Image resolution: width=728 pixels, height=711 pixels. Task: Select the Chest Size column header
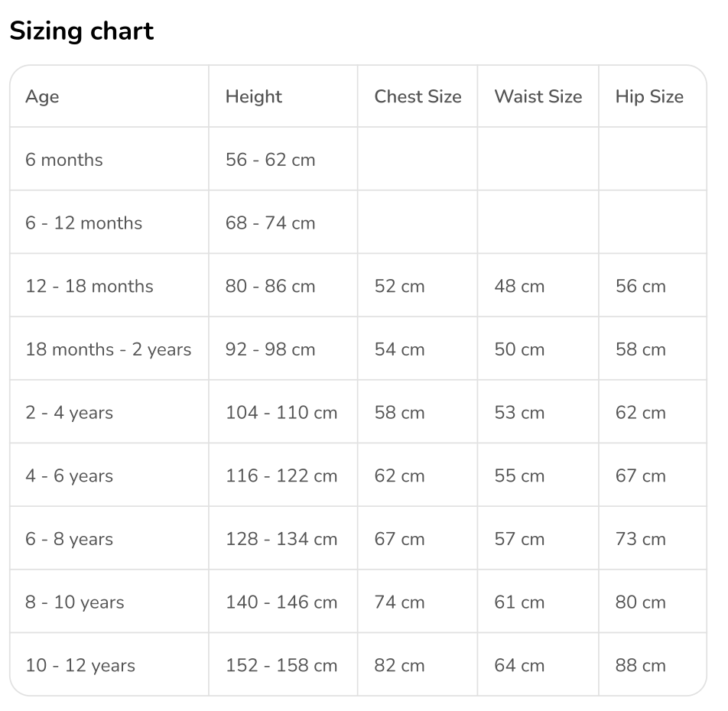pyautogui.click(x=418, y=97)
